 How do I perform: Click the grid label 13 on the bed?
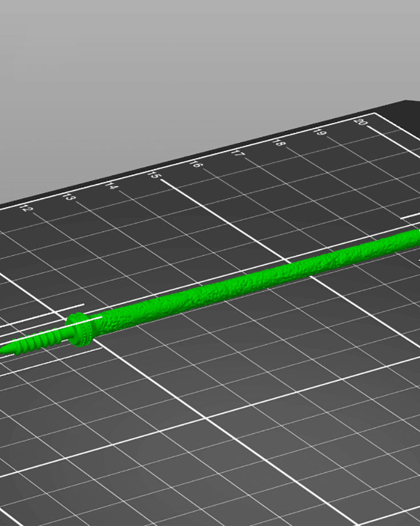coord(68,196)
